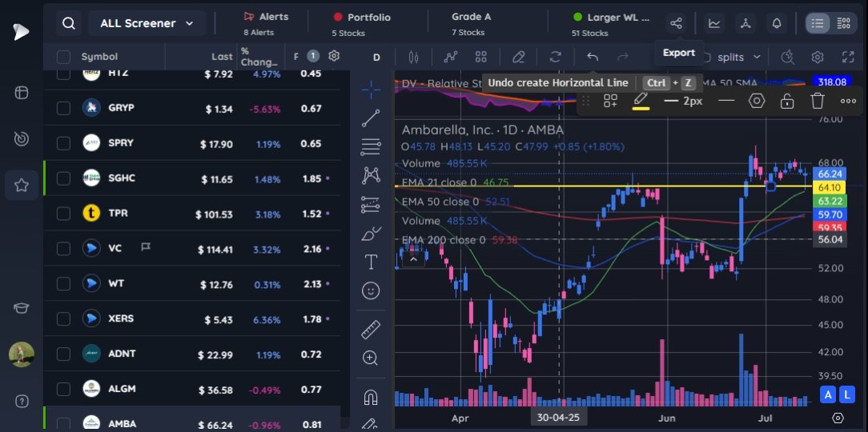The image size is (868, 432).
Task: Change the D timeframe interval
Action: click(376, 57)
